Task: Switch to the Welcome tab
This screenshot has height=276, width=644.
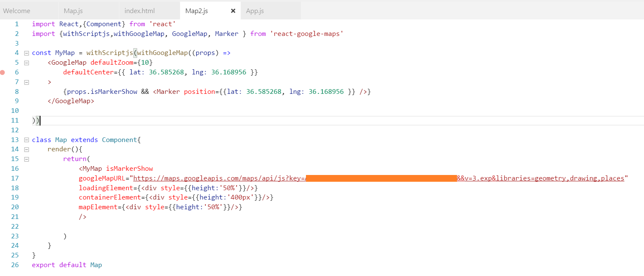Action: coord(17,10)
